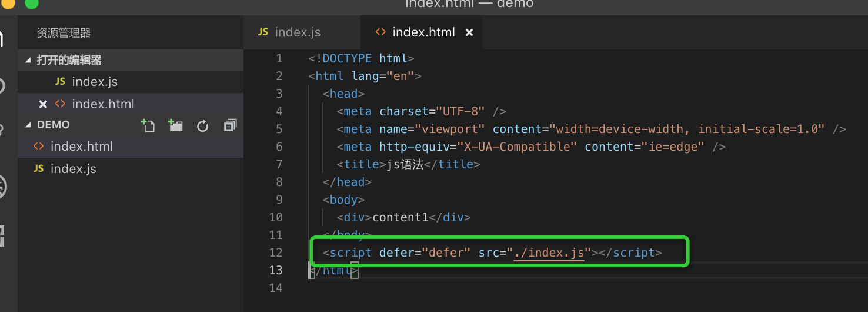Click the name="viewport" attribute

(432, 129)
